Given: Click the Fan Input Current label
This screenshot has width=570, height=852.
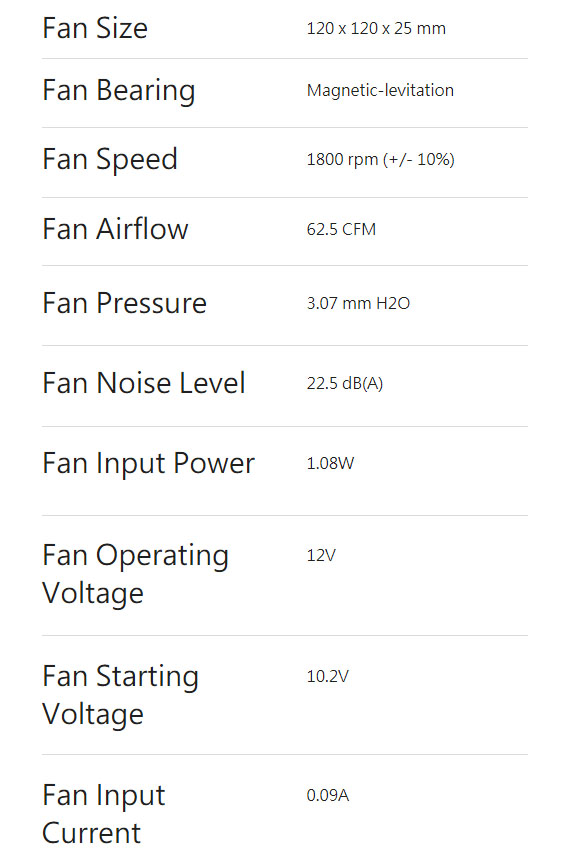Looking at the screenshot, I should point(104,814).
